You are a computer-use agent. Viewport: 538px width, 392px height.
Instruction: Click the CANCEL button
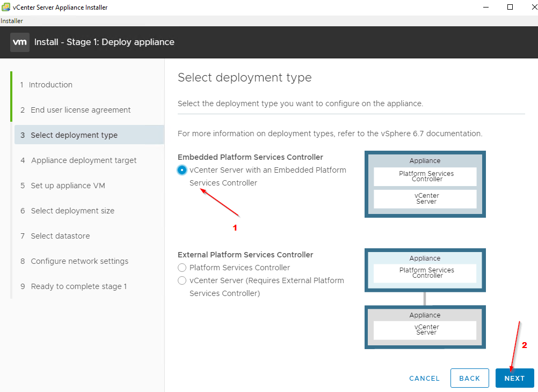click(424, 378)
